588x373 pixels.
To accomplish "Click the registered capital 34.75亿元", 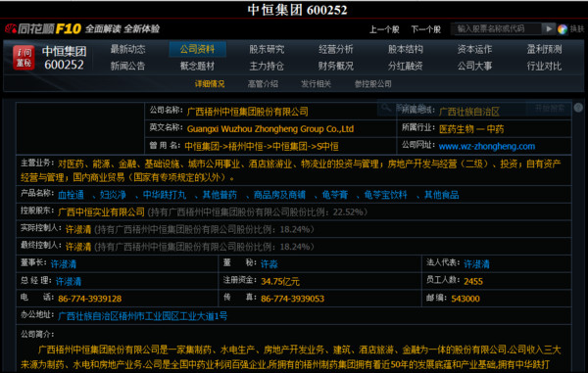I will pyautogui.click(x=280, y=281).
